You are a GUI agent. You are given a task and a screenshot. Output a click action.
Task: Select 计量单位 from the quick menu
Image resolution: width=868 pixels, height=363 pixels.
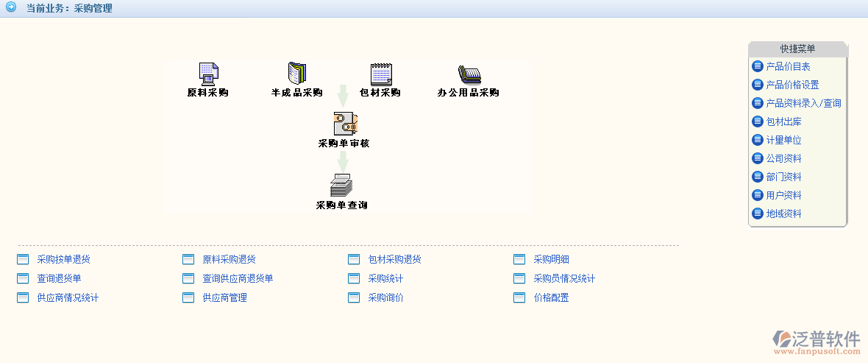783,140
